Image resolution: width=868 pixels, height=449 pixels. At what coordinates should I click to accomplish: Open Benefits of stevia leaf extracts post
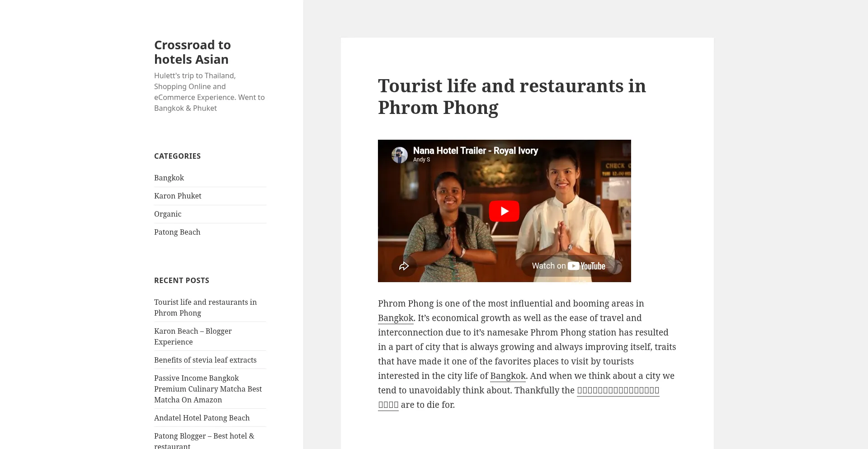pos(205,360)
